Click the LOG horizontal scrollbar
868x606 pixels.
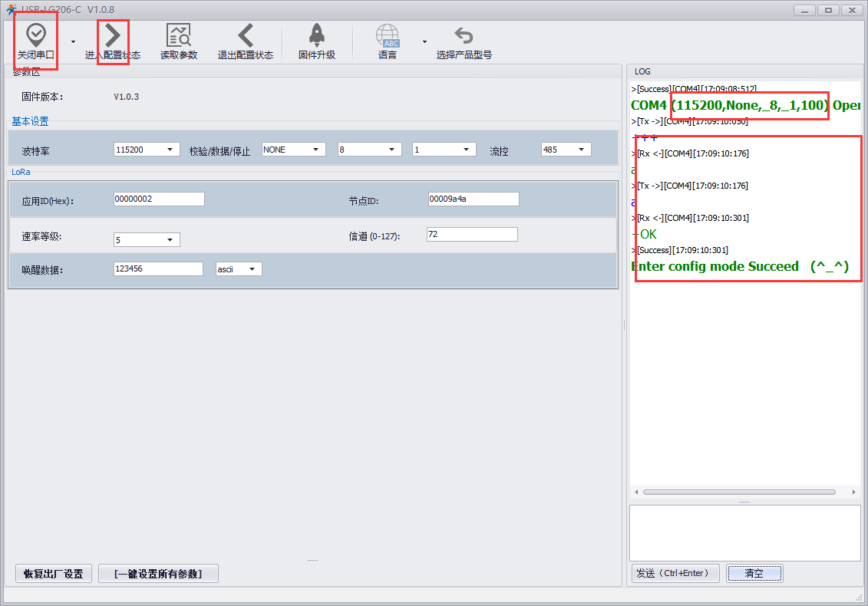(x=738, y=492)
